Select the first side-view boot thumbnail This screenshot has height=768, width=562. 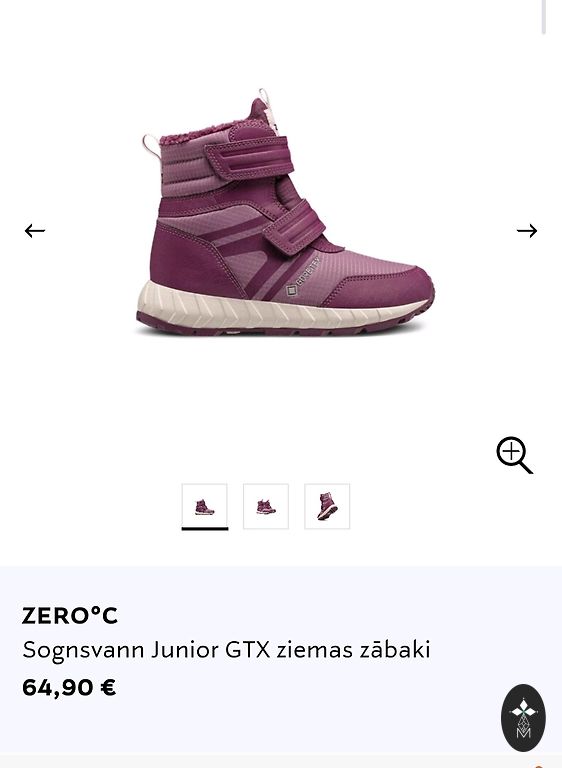click(205, 506)
